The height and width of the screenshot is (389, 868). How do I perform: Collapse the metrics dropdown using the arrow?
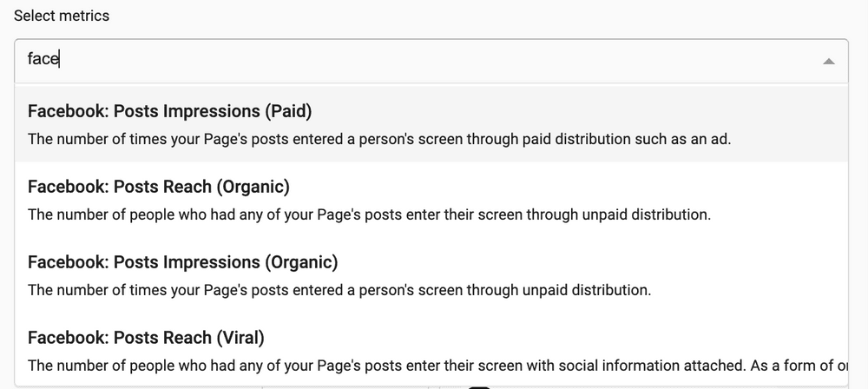(x=828, y=61)
